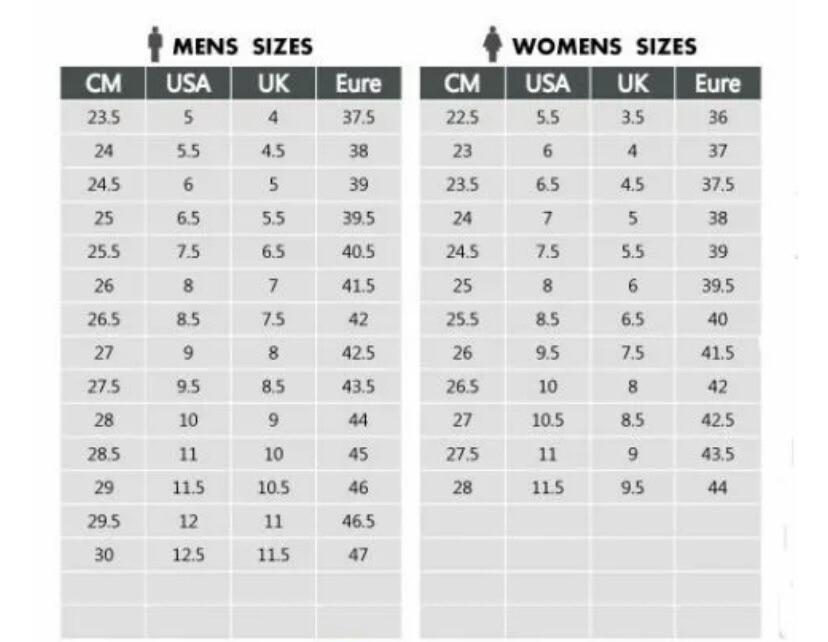The image size is (828, 642).
Task: Select womens USA size 10.5 cell
Action: pos(547,420)
